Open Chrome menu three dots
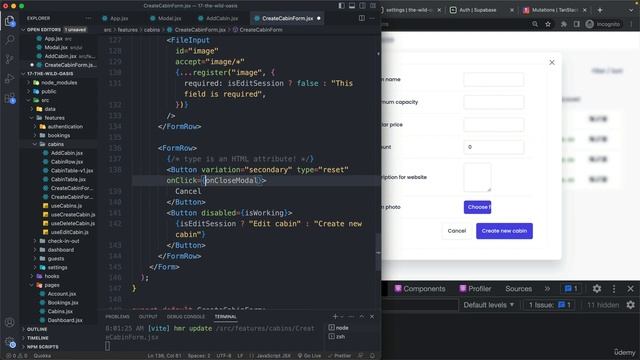This screenshot has height=360, width=640. click(631, 24)
